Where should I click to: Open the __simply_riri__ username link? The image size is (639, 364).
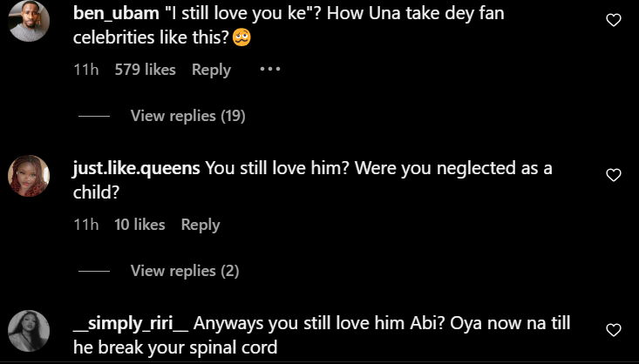[x=131, y=324]
